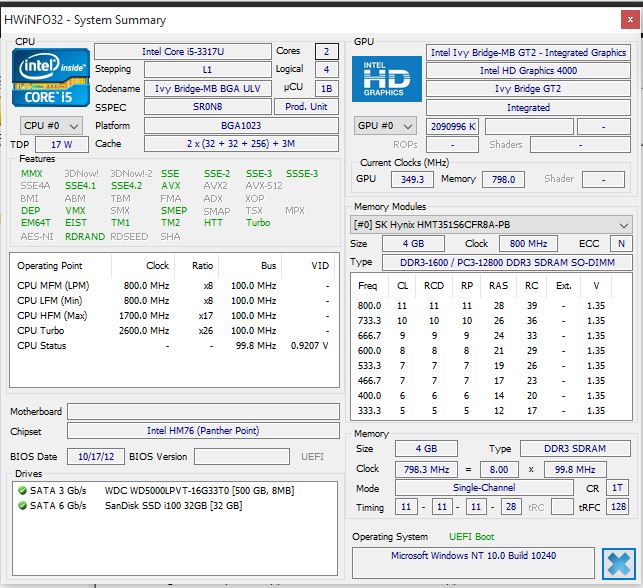Click the SSPEC SR0N8 field
The height and width of the screenshot is (588, 643).
[x=207, y=107]
